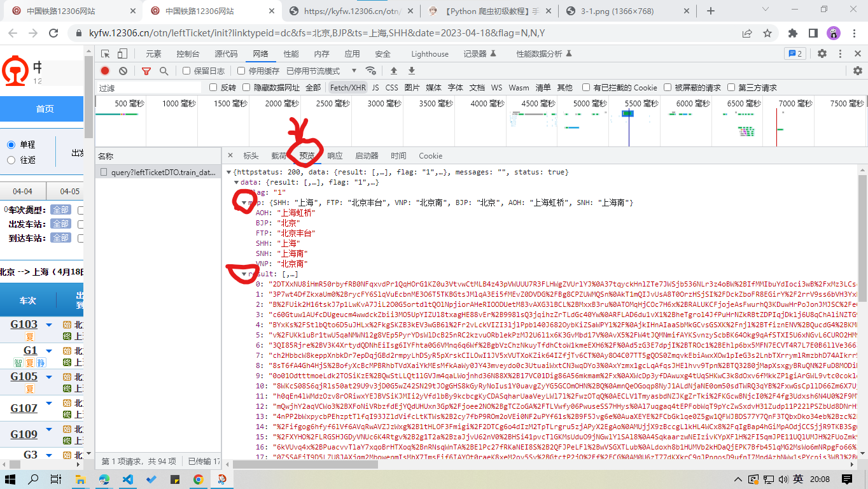This screenshot has width=868, height=489.
Task: Open the issues counter badge showing 2
Action: [795, 54]
